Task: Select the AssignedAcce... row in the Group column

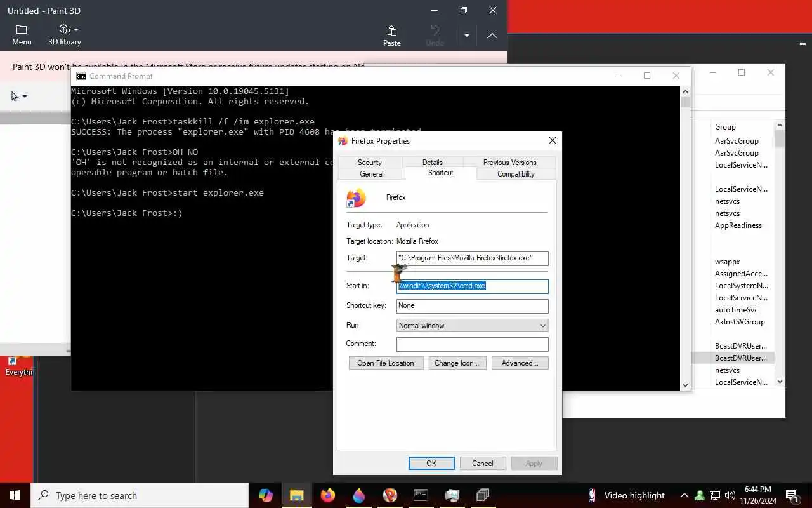Action: (x=741, y=274)
